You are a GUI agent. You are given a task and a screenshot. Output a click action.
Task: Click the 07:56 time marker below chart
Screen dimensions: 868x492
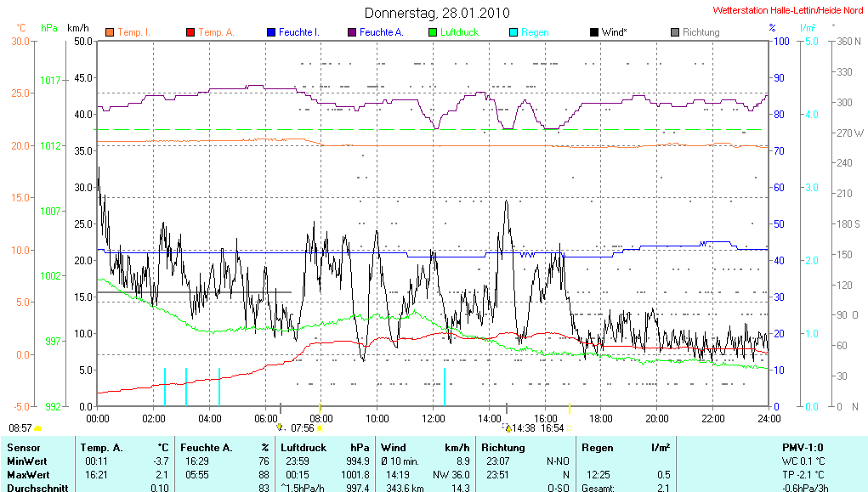click(303, 428)
